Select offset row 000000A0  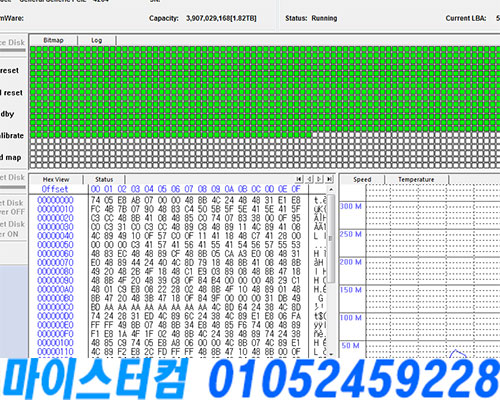[55, 289]
